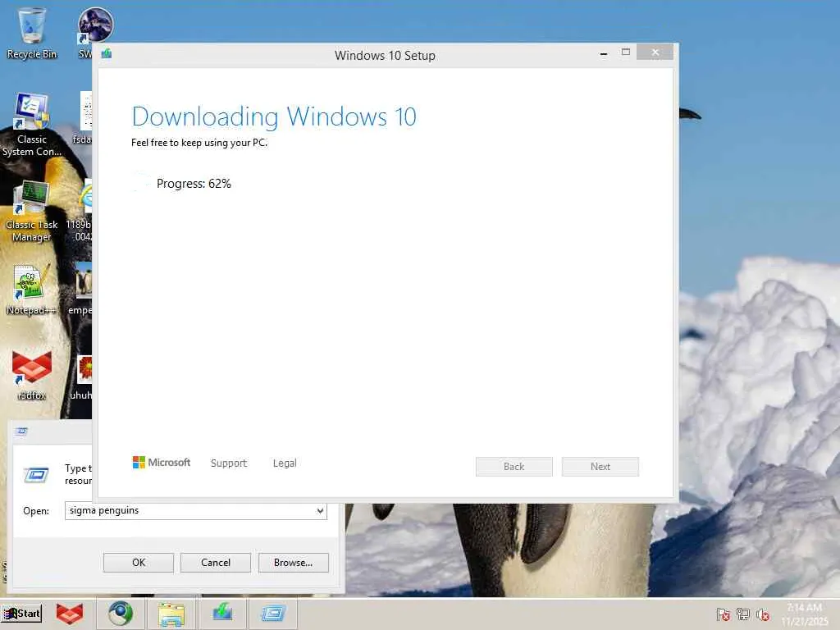Viewport: 840px width, 630px height.
Task: Click the Downloading Windows 10 heading
Action: pos(274,116)
